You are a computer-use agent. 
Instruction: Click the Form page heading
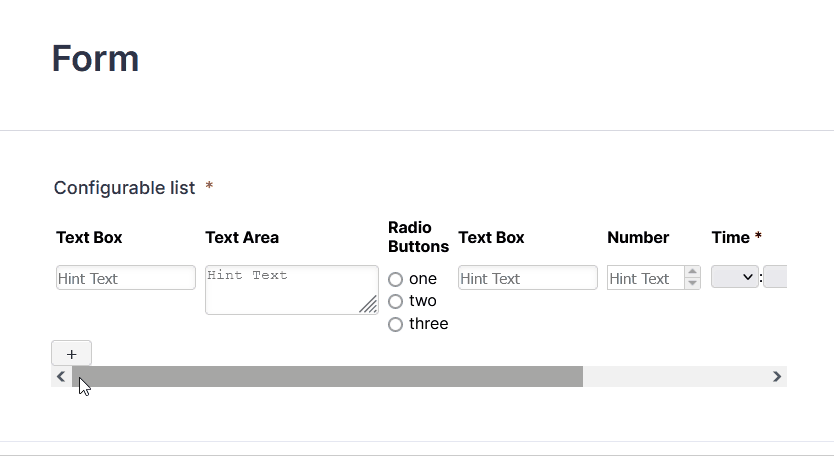coord(95,59)
